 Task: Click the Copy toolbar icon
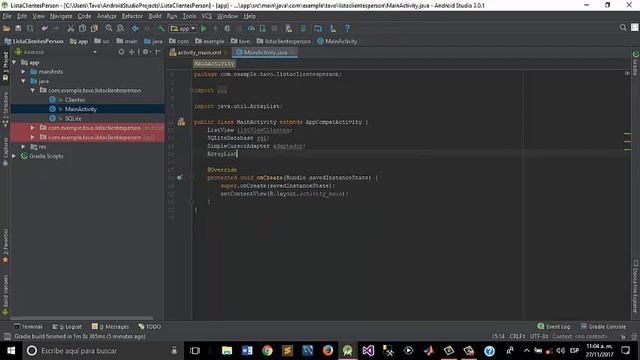pyautogui.click(x=82, y=29)
